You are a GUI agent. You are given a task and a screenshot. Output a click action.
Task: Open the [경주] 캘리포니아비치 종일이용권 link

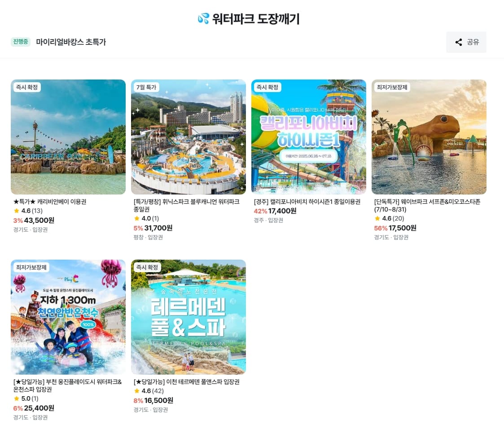[x=307, y=202]
